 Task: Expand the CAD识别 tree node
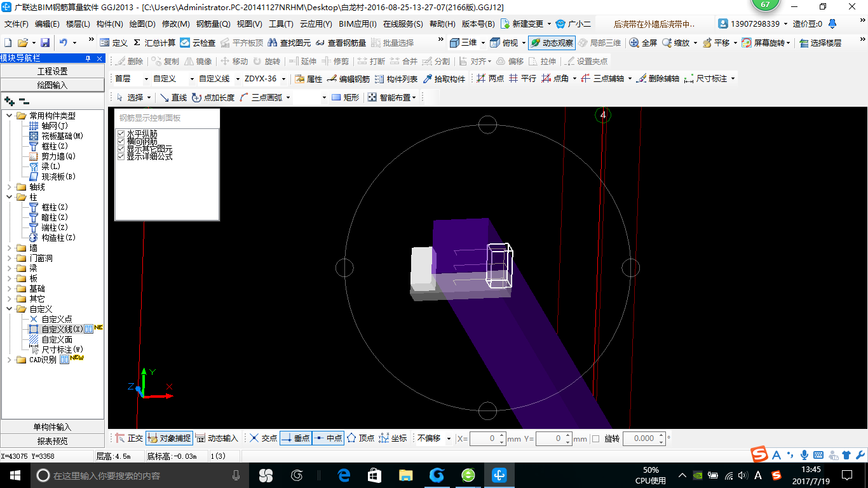click(x=9, y=360)
